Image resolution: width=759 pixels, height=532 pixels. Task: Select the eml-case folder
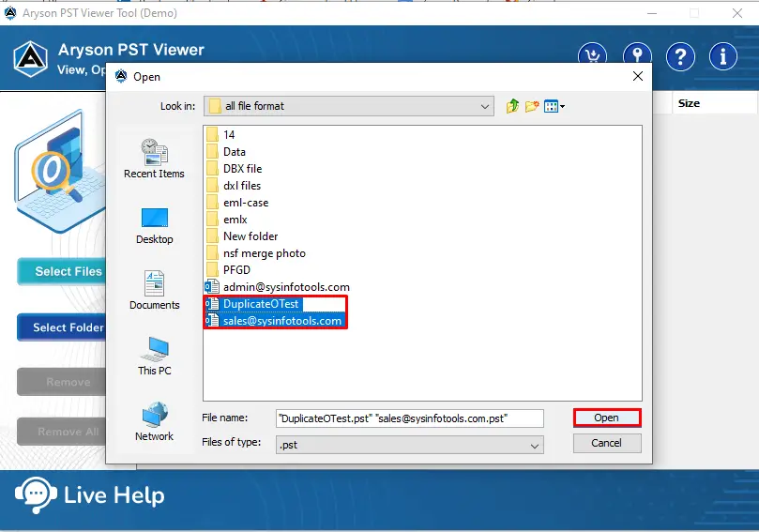pos(237,203)
